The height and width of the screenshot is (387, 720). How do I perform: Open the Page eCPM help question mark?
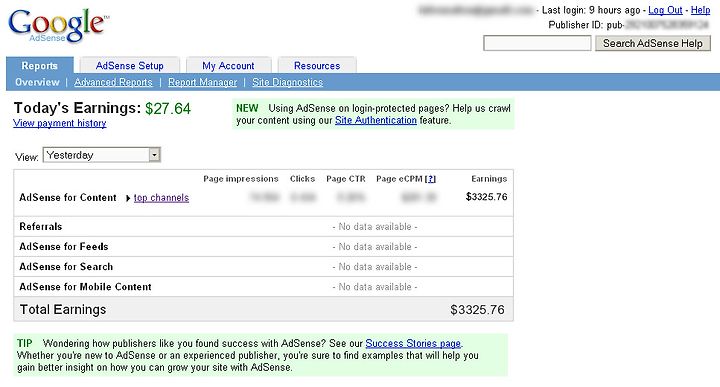(x=430, y=179)
